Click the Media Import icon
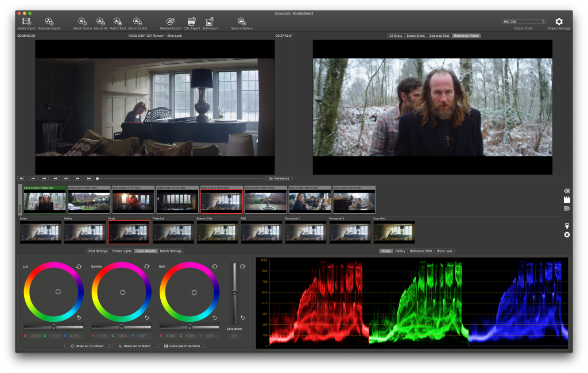588x373 pixels. pyautogui.click(x=26, y=21)
